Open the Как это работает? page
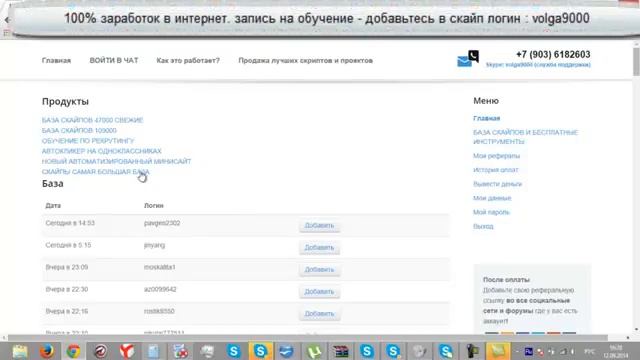The image size is (640, 360). (x=188, y=60)
